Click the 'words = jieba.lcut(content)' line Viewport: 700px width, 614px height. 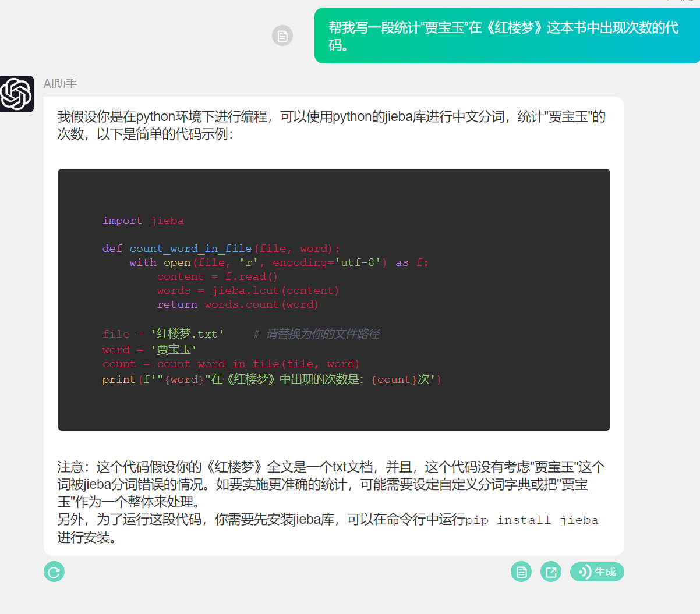tap(248, 290)
